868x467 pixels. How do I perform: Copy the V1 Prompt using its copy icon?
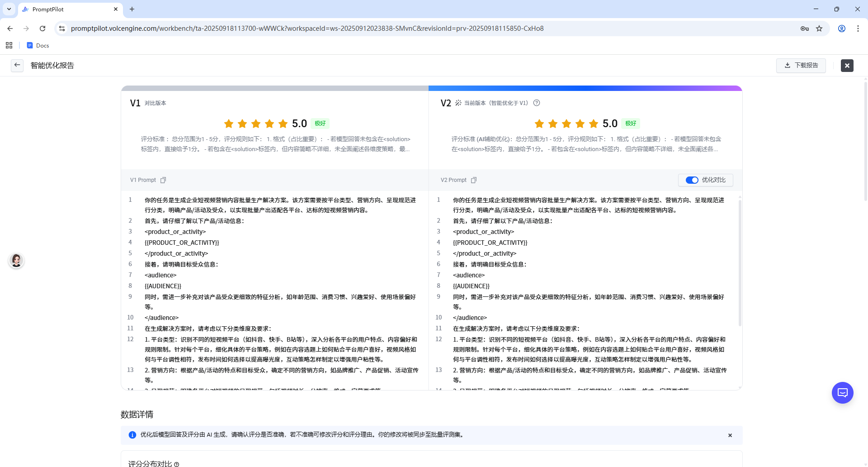(x=163, y=180)
